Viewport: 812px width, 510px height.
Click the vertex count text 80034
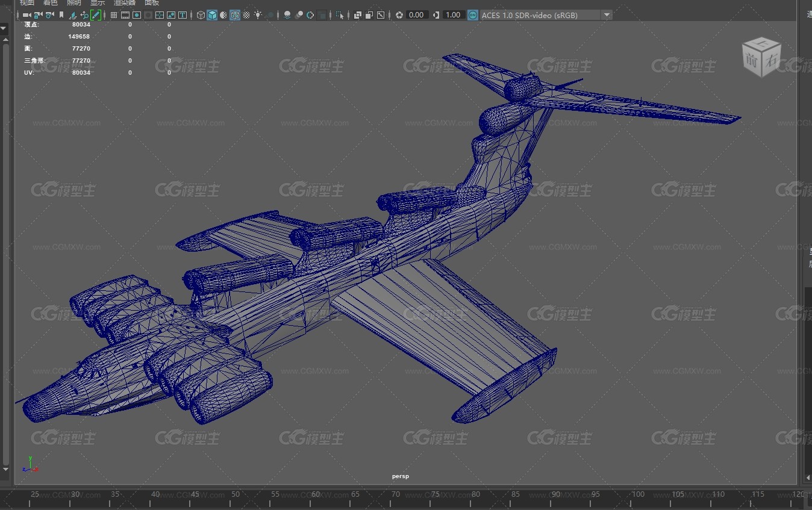(x=81, y=25)
